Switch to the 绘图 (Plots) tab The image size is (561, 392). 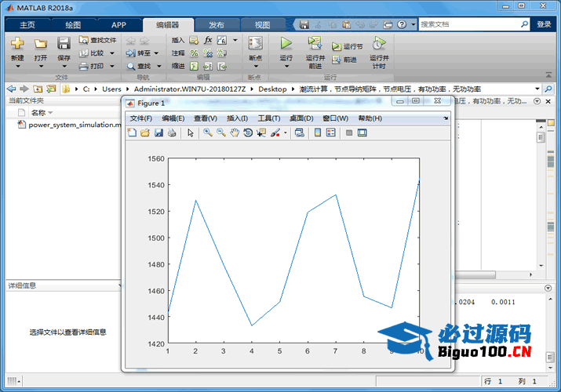coord(73,24)
